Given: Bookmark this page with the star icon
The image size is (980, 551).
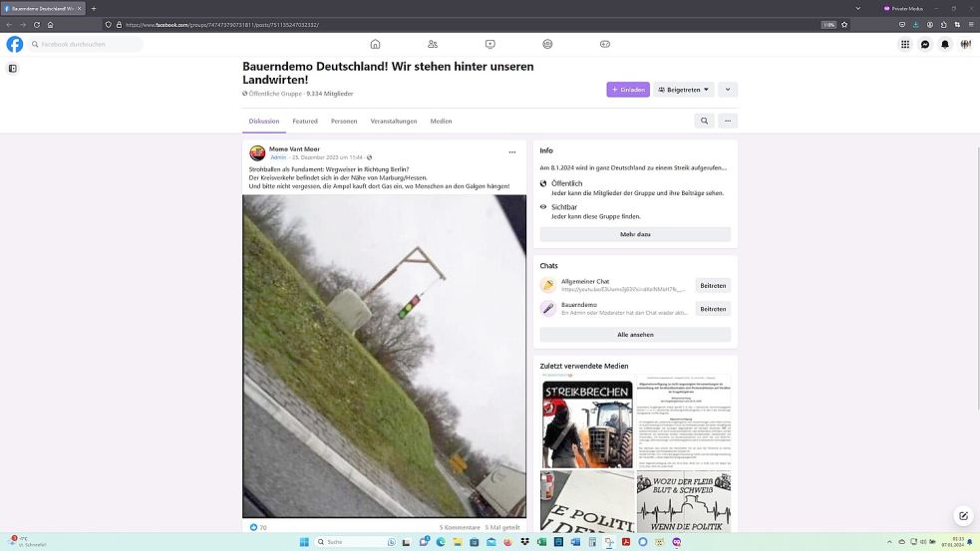Looking at the screenshot, I should [844, 25].
